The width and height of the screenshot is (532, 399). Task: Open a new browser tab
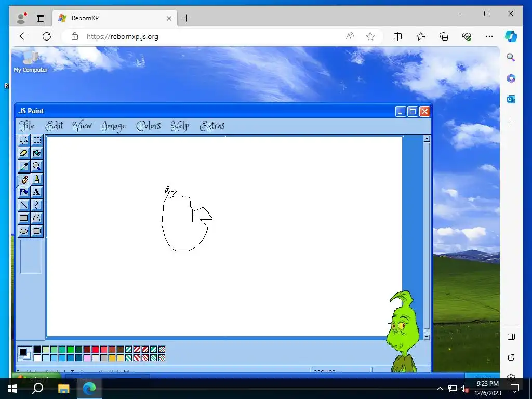pos(187,18)
